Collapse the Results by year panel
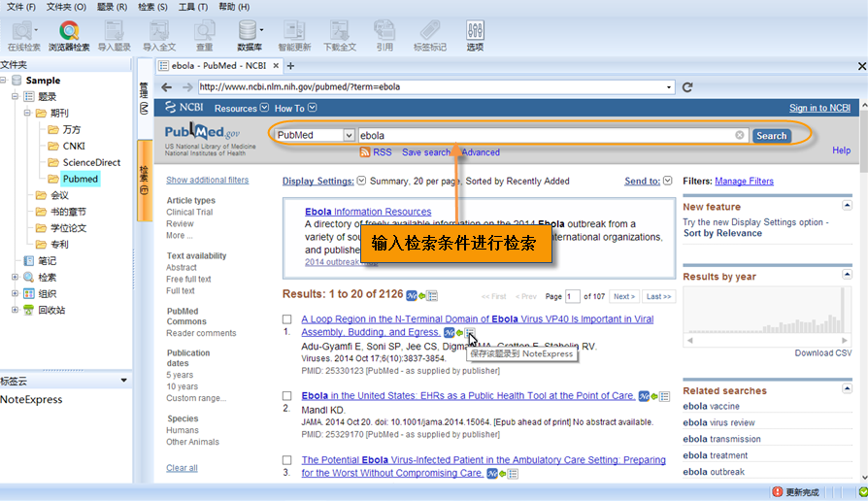Viewport: 868px width, 501px height. point(847,274)
